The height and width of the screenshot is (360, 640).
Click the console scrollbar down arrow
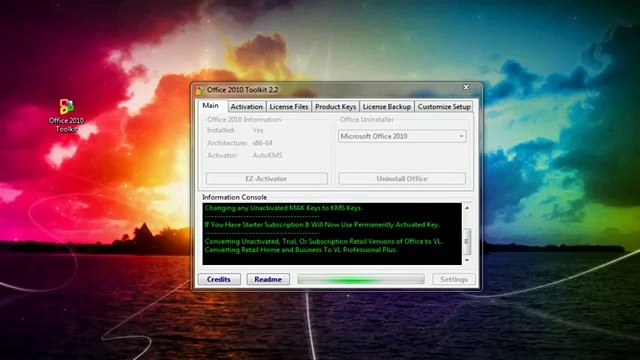pyautogui.click(x=467, y=260)
